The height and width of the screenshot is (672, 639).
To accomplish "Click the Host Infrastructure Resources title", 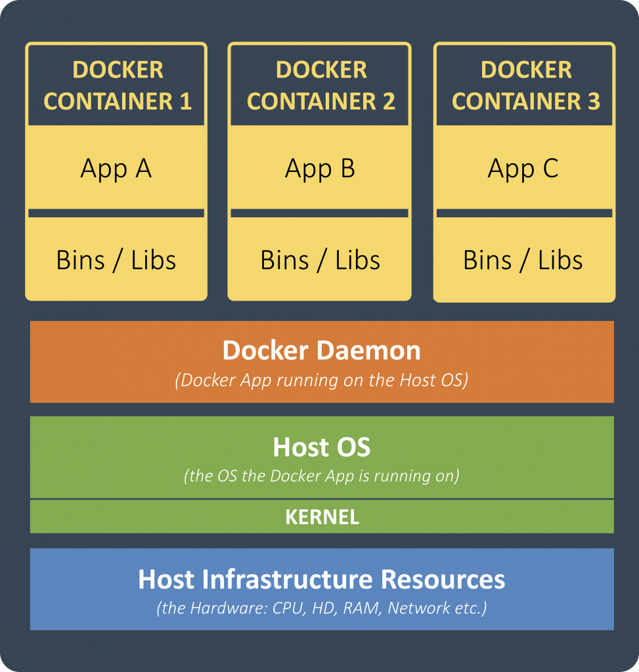I will [x=320, y=579].
